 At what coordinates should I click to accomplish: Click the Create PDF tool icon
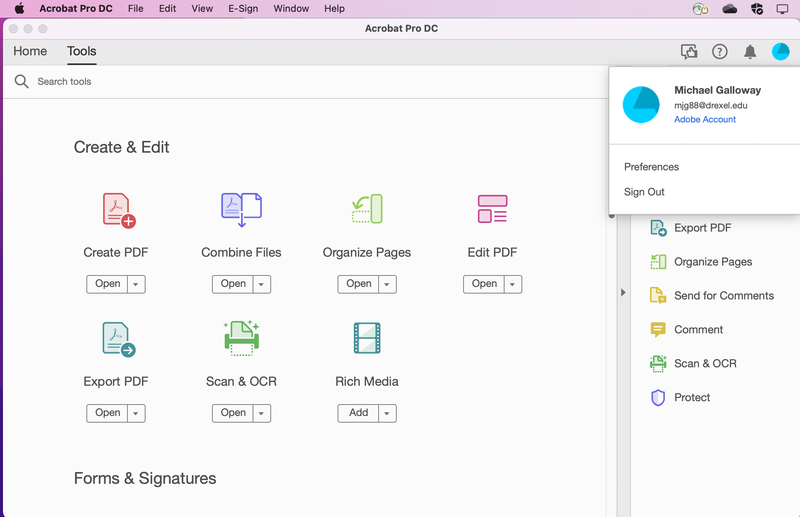119,210
